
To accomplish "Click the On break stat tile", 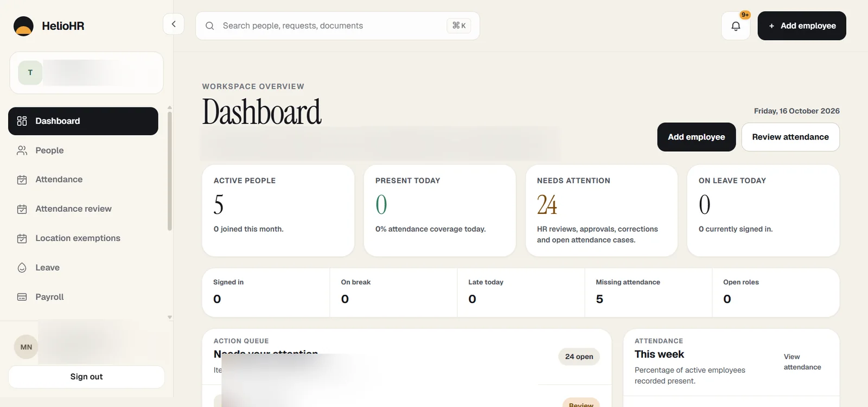I will 393,292.
